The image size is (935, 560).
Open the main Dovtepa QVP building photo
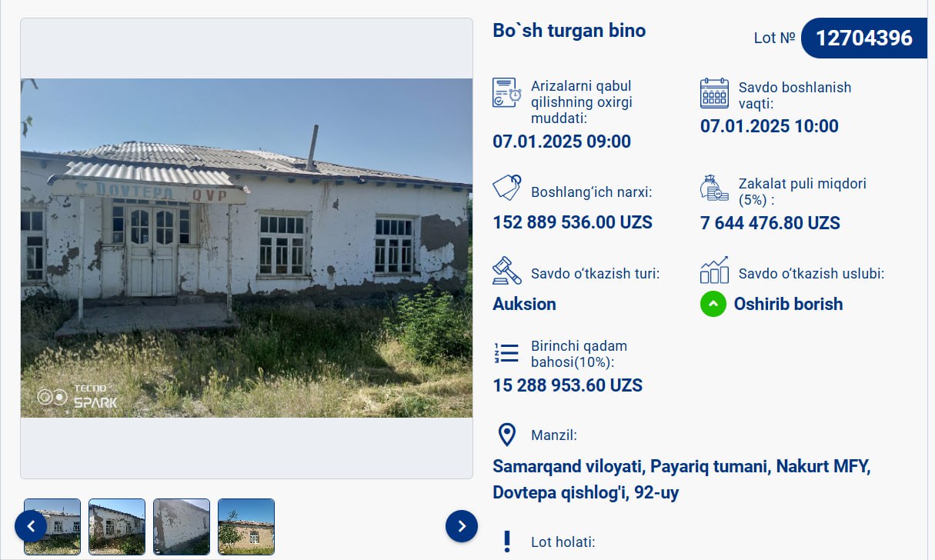pos(246,248)
